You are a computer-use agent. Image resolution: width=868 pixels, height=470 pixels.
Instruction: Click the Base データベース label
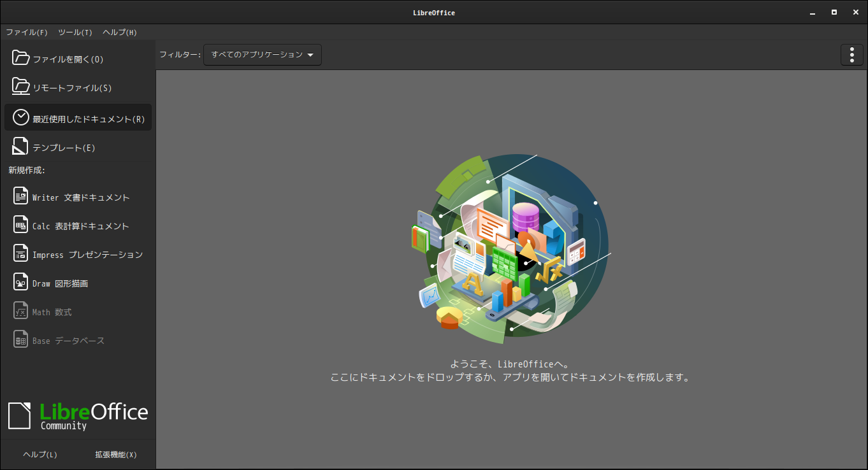pyautogui.click(x=69, y=341)
